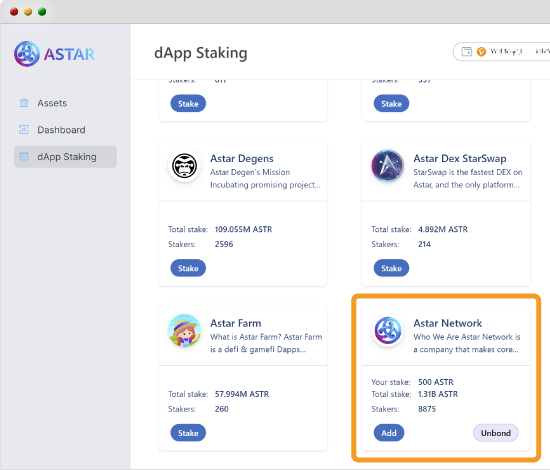Open the Assets page
550x470 pixels.
(65, 103)
